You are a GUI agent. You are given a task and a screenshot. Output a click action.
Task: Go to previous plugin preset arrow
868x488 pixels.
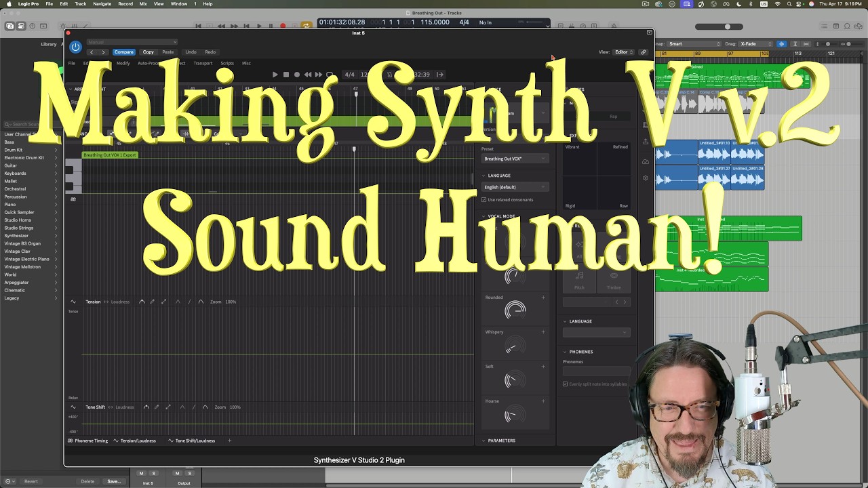click(92, 52)
